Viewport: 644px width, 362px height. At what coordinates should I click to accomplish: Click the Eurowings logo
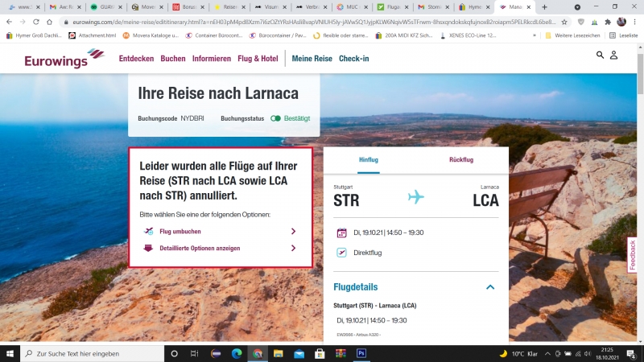(64, 59)
